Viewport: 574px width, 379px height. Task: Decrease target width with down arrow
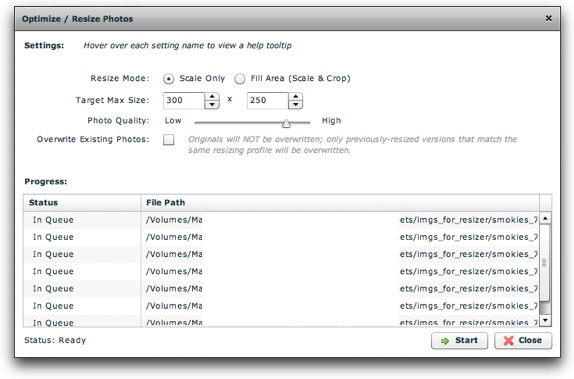(212, 105)
